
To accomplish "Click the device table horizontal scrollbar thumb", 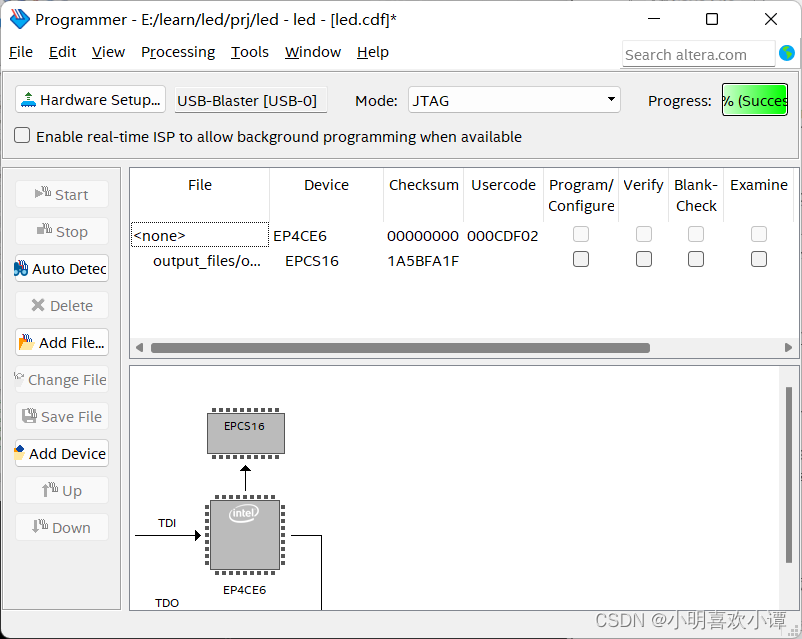I will click(x=400, y=348).
